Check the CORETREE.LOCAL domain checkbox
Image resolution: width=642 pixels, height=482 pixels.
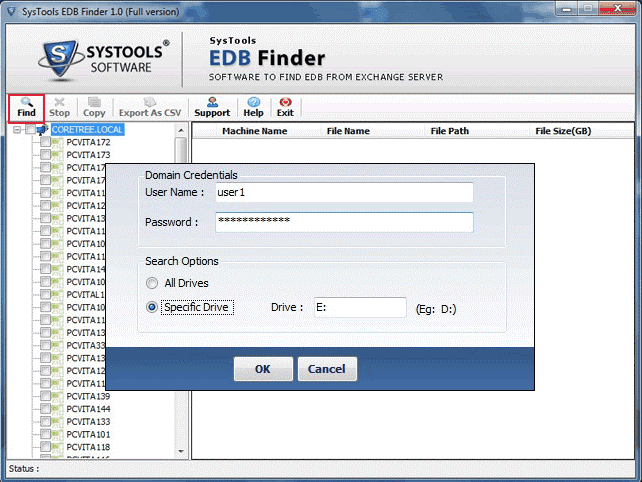(30, 130)
